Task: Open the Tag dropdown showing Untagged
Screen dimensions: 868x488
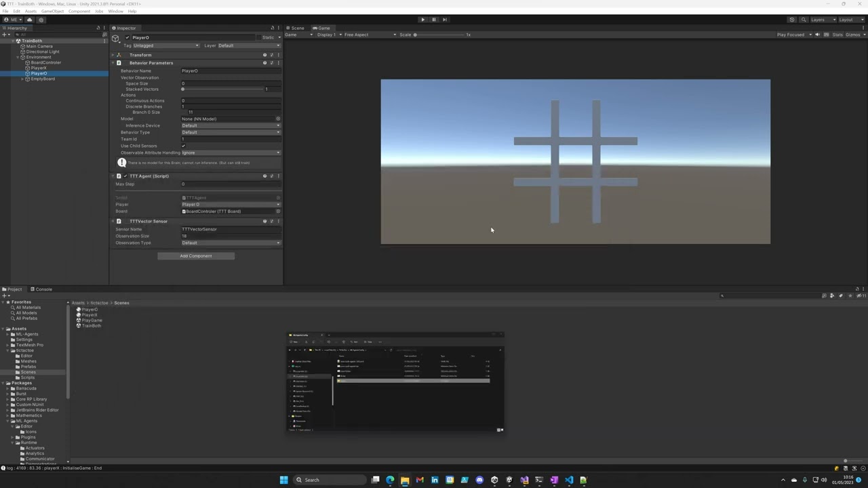Action: tap(166, 45)
